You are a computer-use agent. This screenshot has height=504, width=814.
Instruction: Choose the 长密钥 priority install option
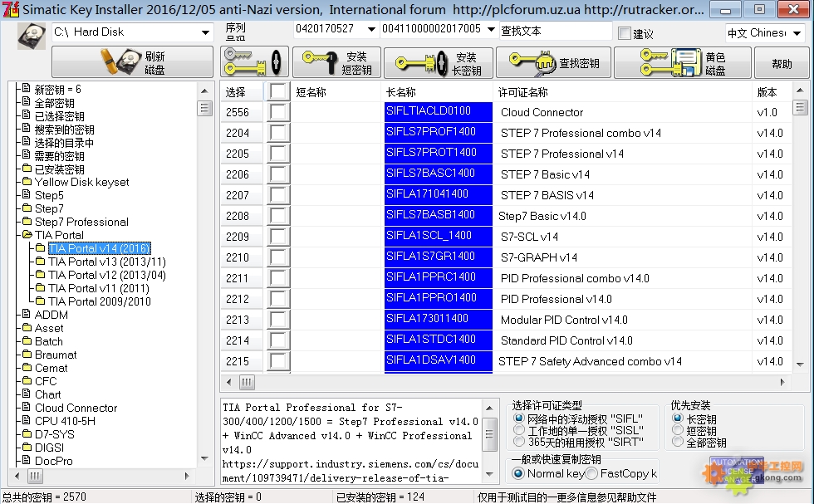coord(678,418)
